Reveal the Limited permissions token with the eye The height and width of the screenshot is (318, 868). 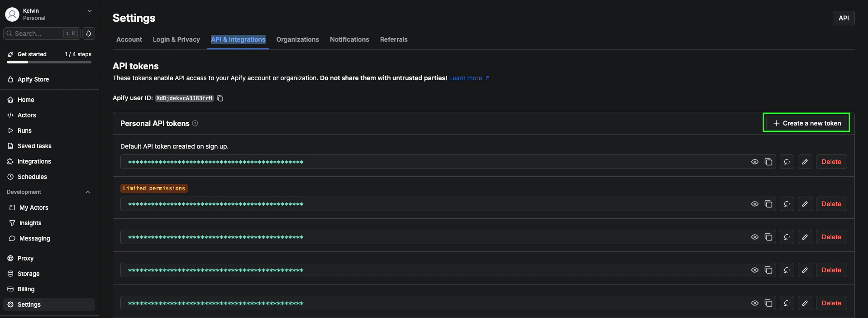pyautogui.click(x=754, y=204)
